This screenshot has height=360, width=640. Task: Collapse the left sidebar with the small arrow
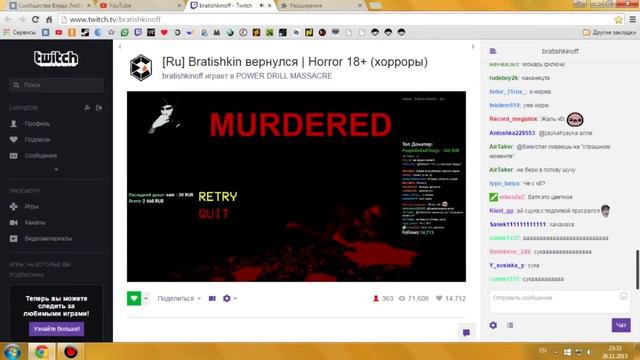point(120,47)
